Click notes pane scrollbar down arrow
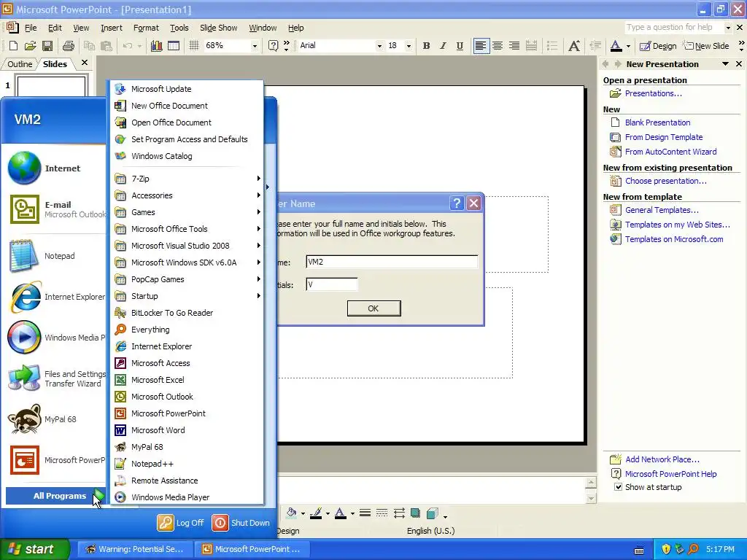This screenshot has height=560, width=747. pos(591,499)
